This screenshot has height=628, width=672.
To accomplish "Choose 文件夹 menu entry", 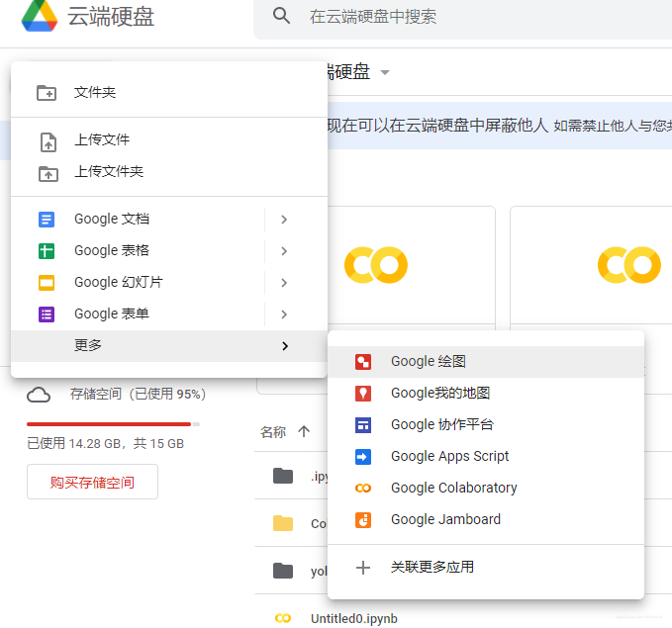I will click(x=169, y=93).
